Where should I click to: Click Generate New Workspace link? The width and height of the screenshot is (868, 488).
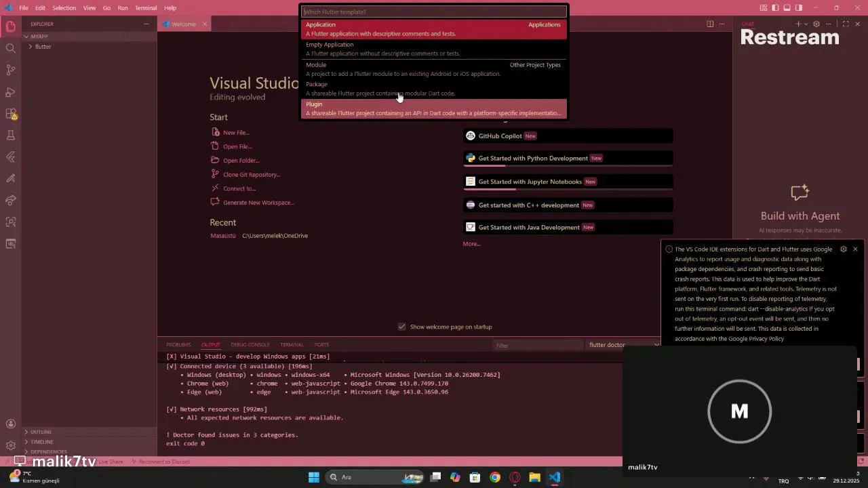(x=258, y=203)
